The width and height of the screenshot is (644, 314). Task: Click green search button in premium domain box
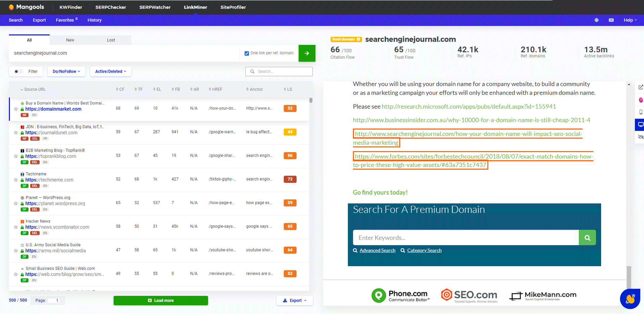587,238
